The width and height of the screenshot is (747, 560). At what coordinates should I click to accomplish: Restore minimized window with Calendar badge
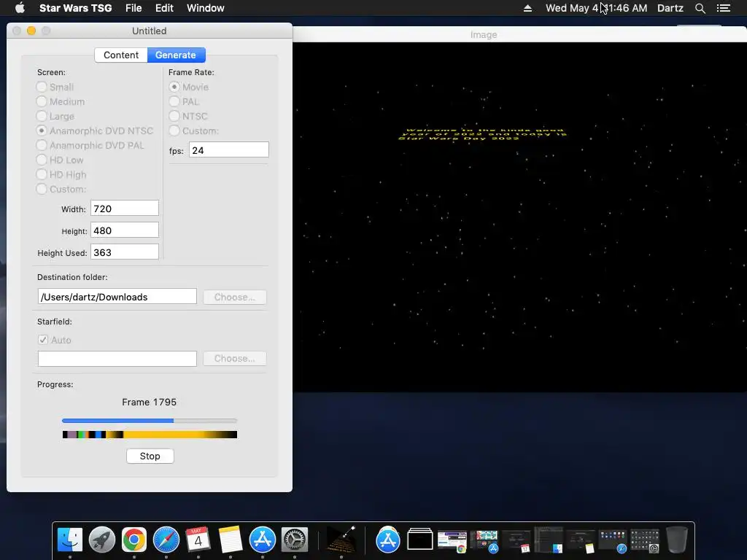516,541
